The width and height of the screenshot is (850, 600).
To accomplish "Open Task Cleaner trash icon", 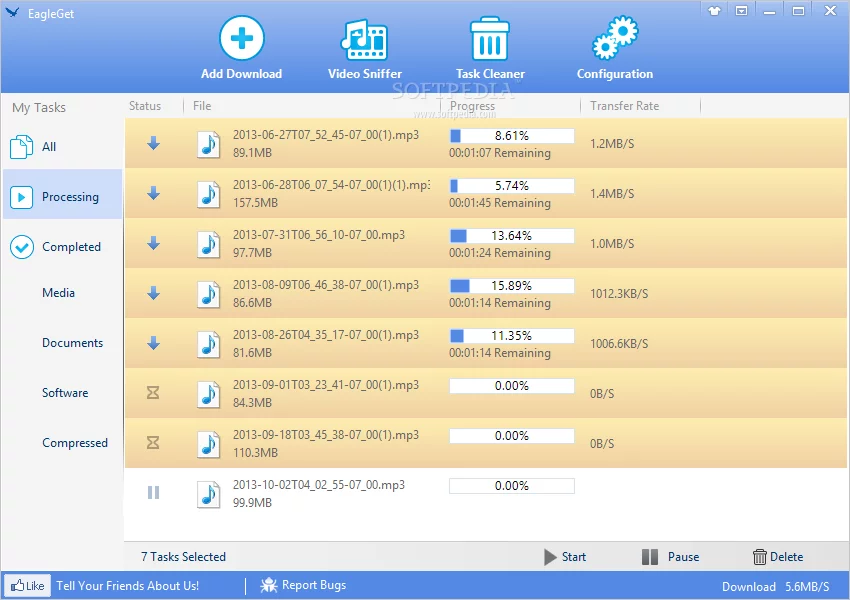I will coord(490,40).
